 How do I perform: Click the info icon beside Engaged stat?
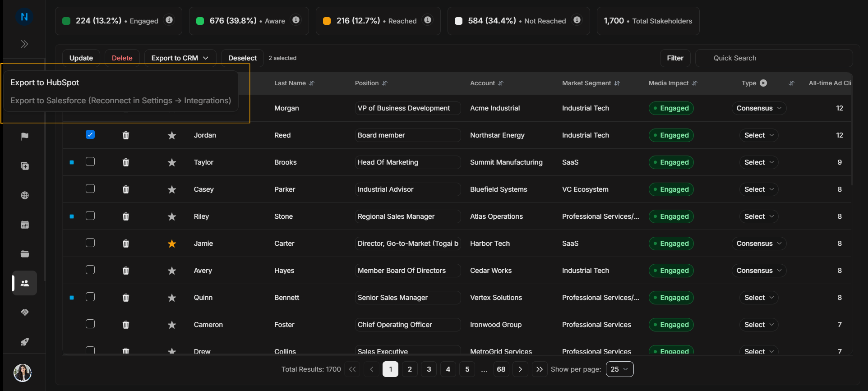pos(169,20)
